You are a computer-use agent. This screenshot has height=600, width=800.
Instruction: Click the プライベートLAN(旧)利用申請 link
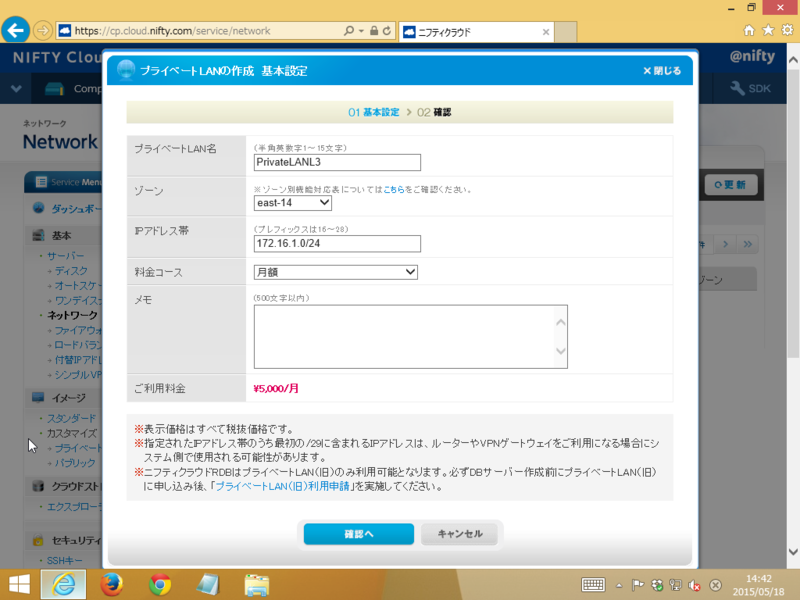282,486
